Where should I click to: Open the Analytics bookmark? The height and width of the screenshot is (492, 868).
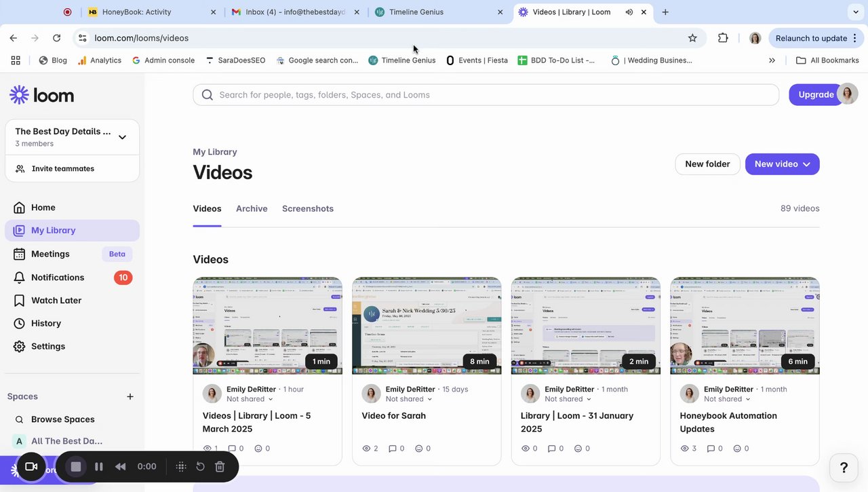pyautogui.click(x=100, y=60)
